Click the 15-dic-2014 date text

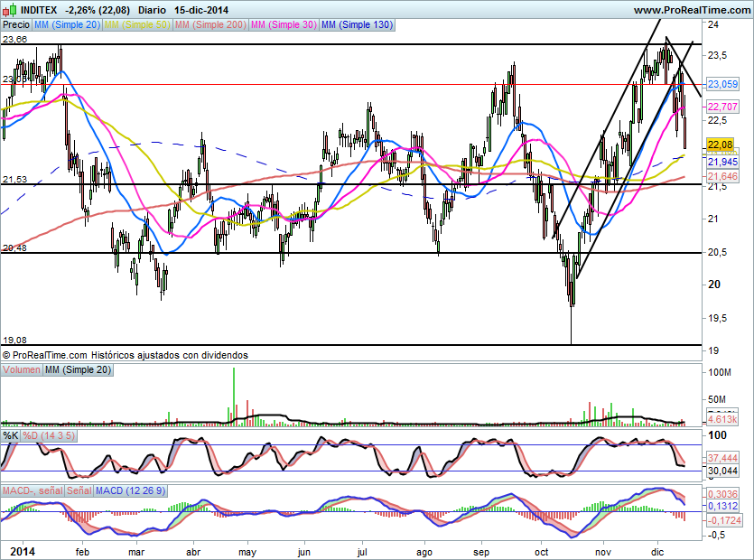click(x=201, y=10)
